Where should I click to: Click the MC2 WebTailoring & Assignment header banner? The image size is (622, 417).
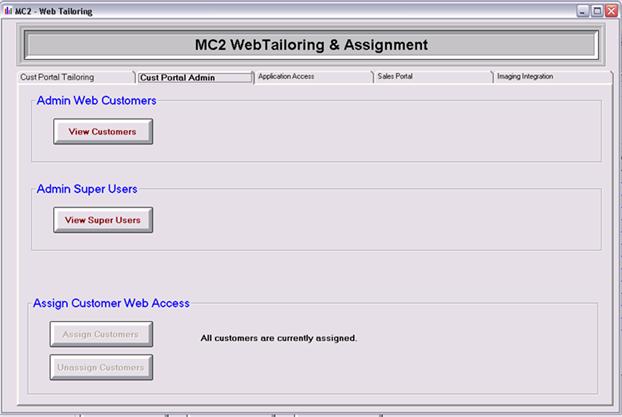[311, 45]
